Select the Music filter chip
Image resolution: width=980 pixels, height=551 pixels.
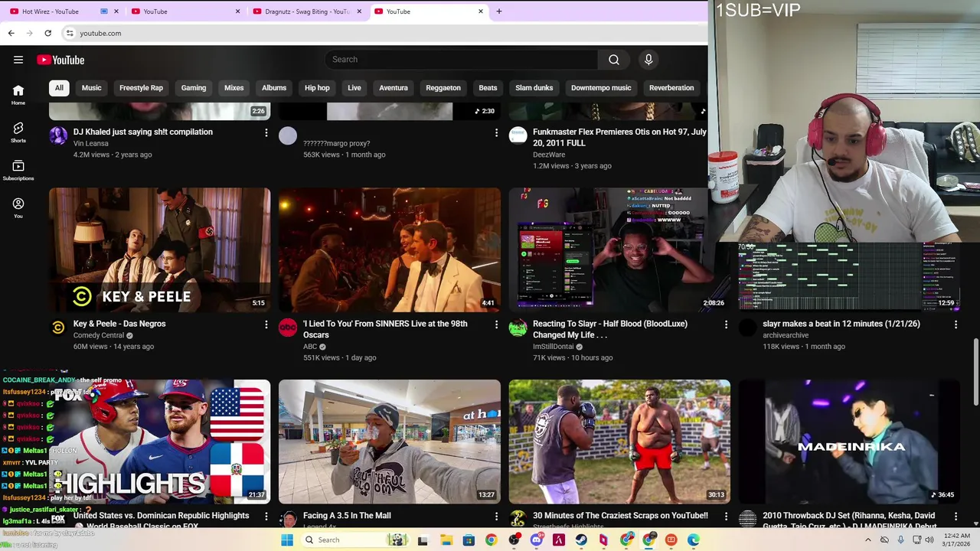tap(92, 88)
